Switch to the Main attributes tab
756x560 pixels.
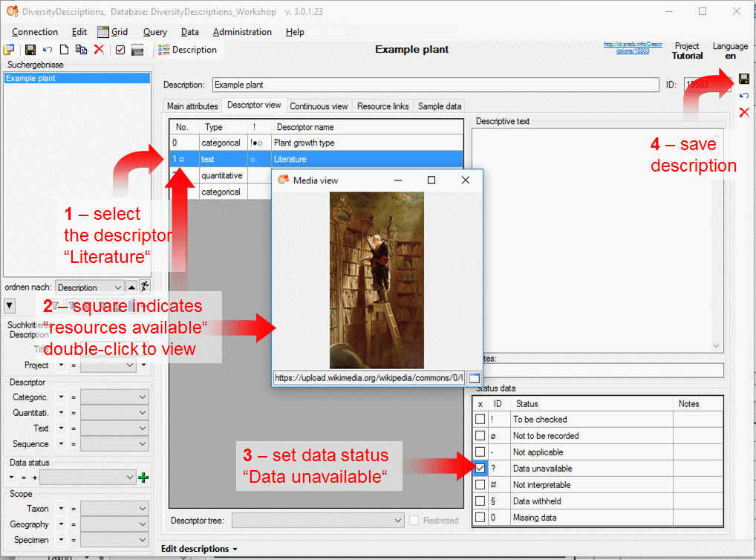coord(192,106)
